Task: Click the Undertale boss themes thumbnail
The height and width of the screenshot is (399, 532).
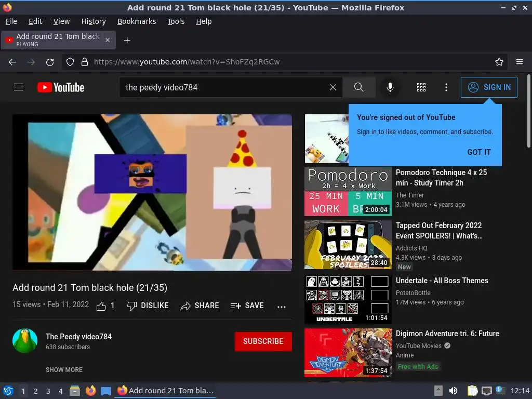Action: click(x=348, y=300)
